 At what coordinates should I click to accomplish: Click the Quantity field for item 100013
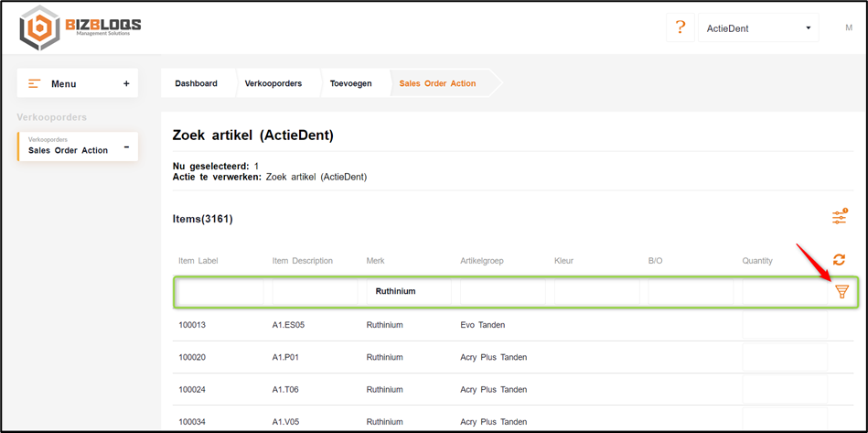pos(784,325)
